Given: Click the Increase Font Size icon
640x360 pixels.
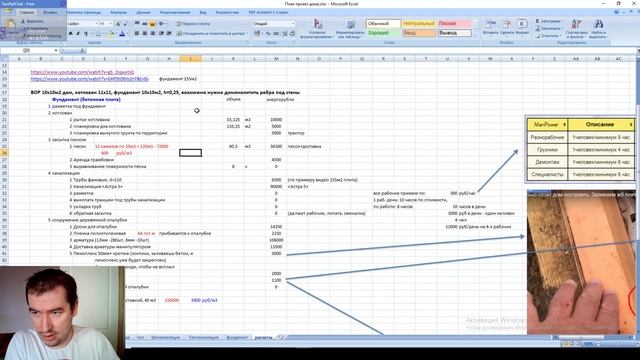Looking at the screenshot, I should click(x=118, y=24).
